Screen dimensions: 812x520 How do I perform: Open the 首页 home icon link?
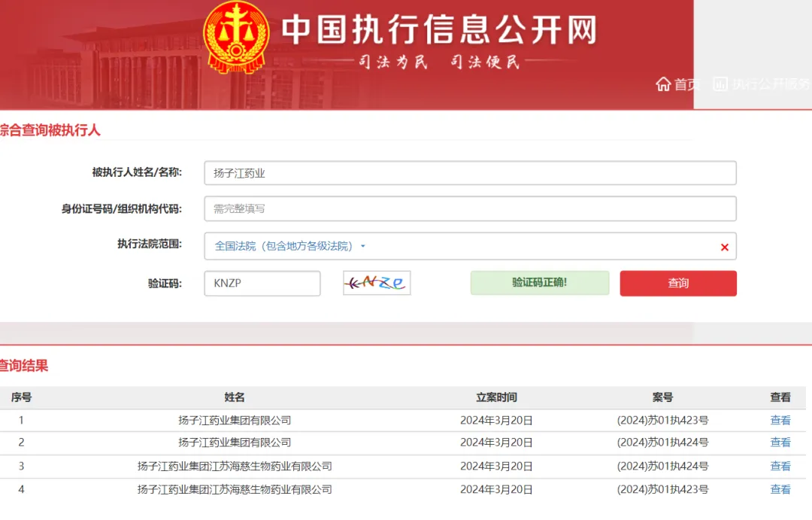(663, 84)
